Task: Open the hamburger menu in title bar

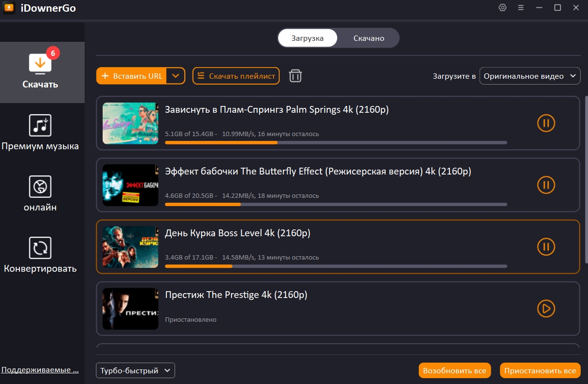Action: [521, 8]
